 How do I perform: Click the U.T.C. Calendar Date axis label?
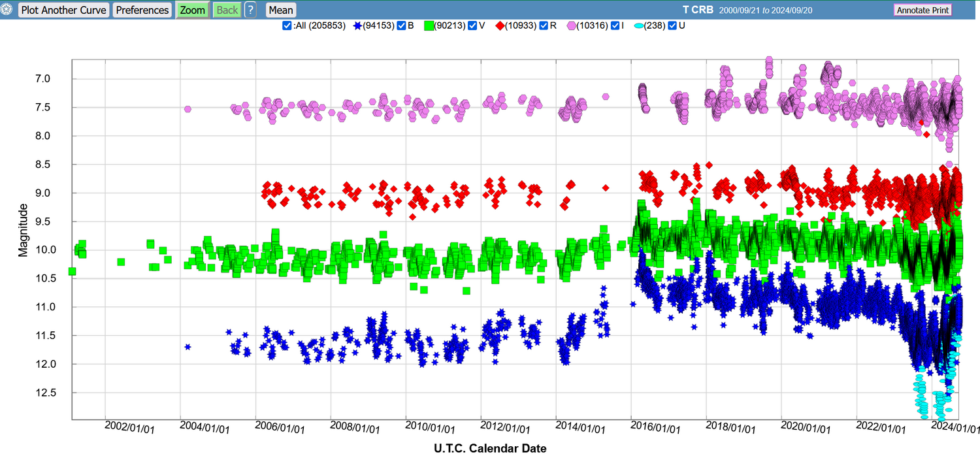490,448
